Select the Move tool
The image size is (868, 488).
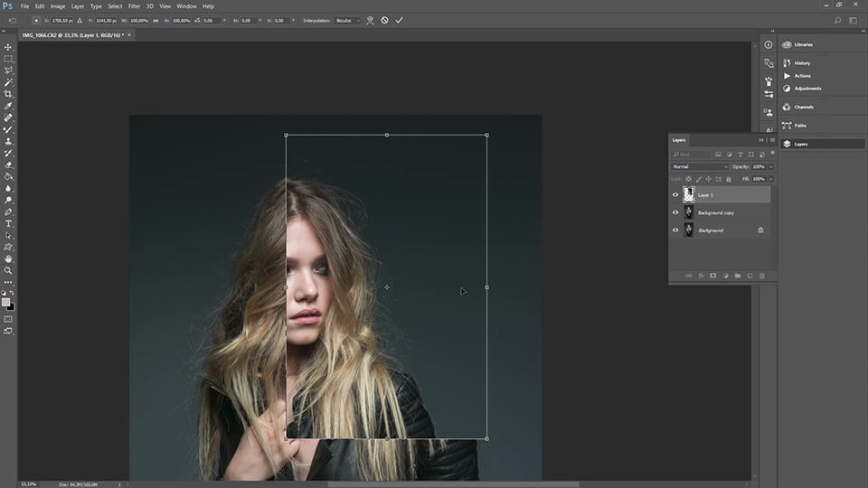8,47
